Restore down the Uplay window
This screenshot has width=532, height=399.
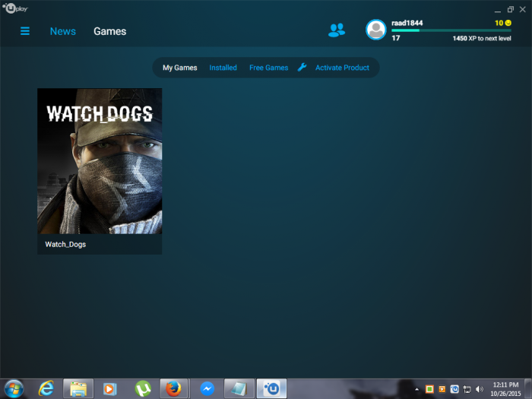(x=510, y=9)
